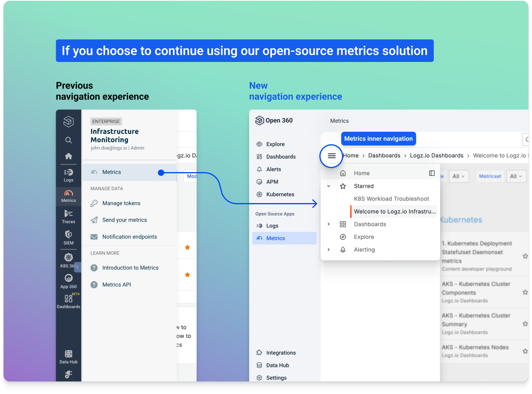Click Logz.io Dashboards in the breadcrumb
Viewport: 532px width, 394px height.
pos(436,156)
